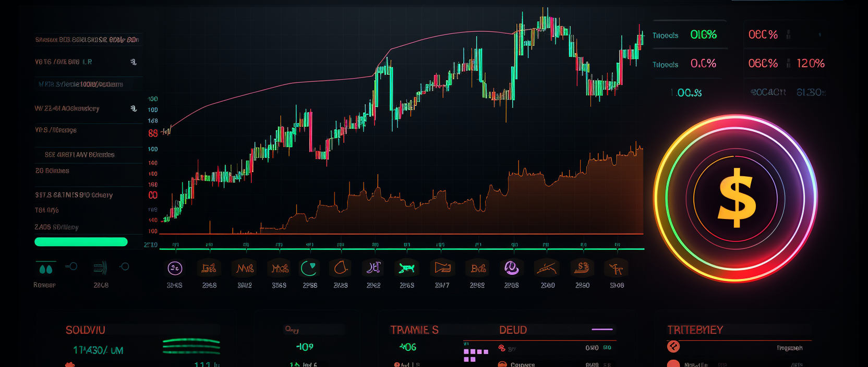Screen dimensions: 868x367
Task: Open the TRITEBYIEY panel heading
Action: coord(695,330)
